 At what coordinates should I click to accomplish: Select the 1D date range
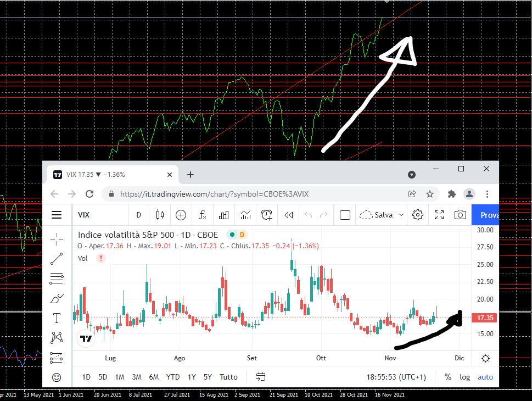tap(86, 377)
